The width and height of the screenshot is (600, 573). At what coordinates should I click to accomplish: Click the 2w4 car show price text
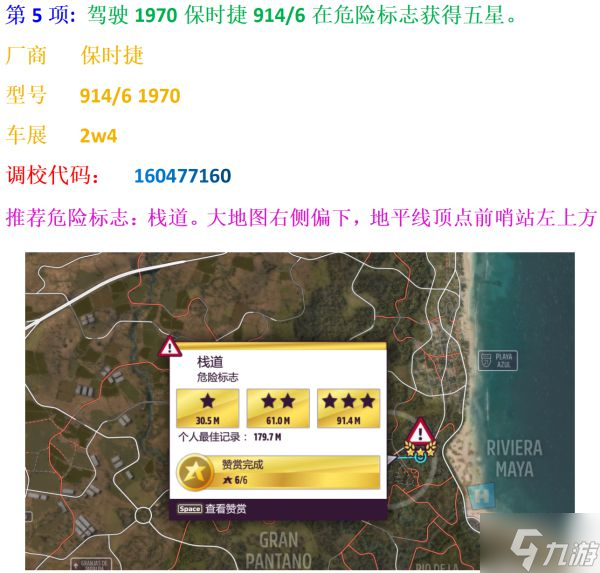(98, 136)
